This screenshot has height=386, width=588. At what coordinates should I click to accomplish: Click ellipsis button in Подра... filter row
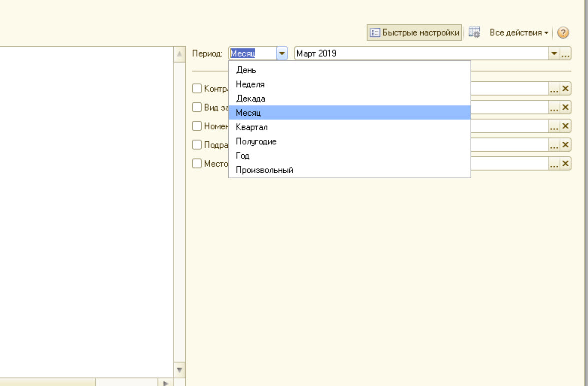554,145
